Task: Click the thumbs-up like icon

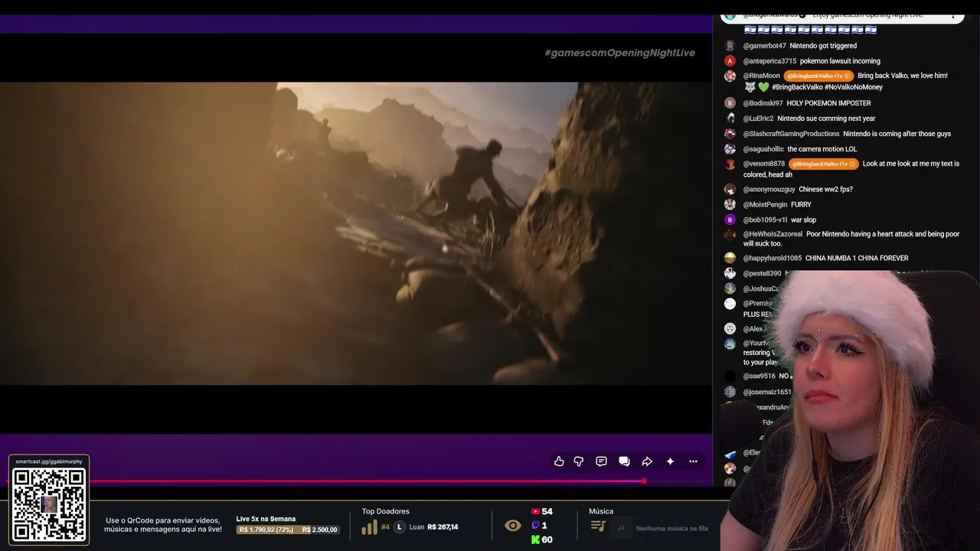Action: (x=559, y=461)
